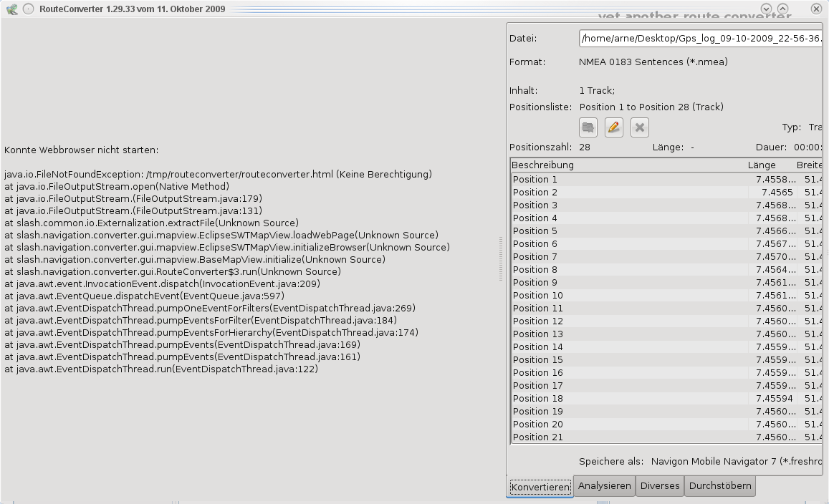
Task: Click the gray X delete position list icon
Action: point(640,127)
